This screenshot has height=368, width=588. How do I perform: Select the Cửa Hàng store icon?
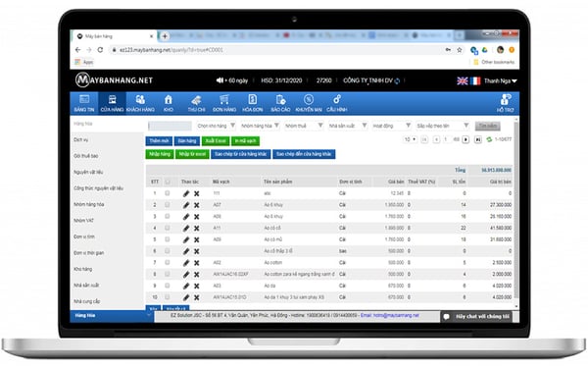click(x=112, y=99)
